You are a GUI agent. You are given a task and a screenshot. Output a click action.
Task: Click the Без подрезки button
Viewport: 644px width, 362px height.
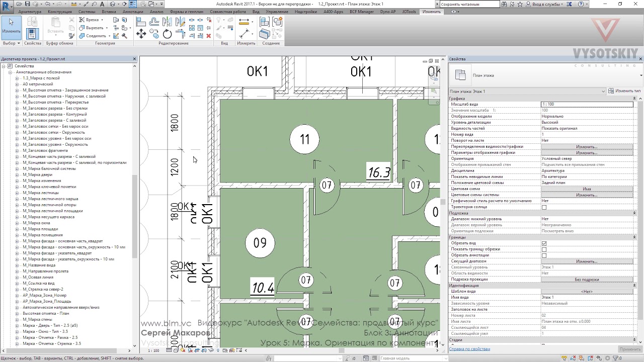pos(587,280)
